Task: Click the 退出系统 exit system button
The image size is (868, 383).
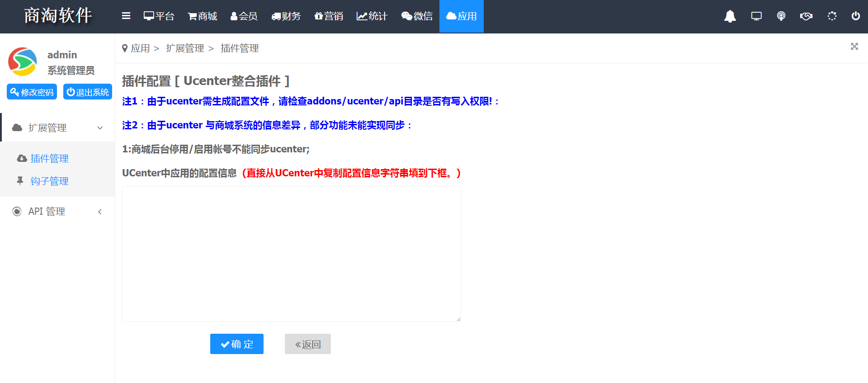Action: click(x=88, y=92)
